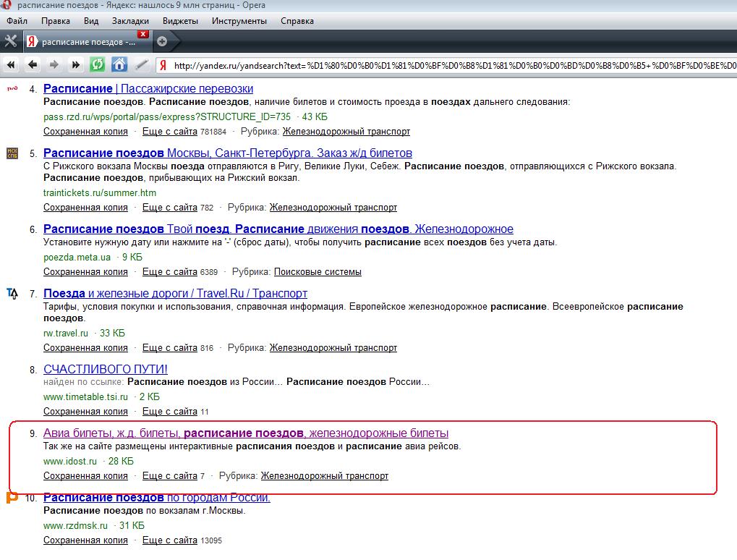
Task: Click Еще с сайта for traintickets.ru result
Action: (x=170, y=208)
